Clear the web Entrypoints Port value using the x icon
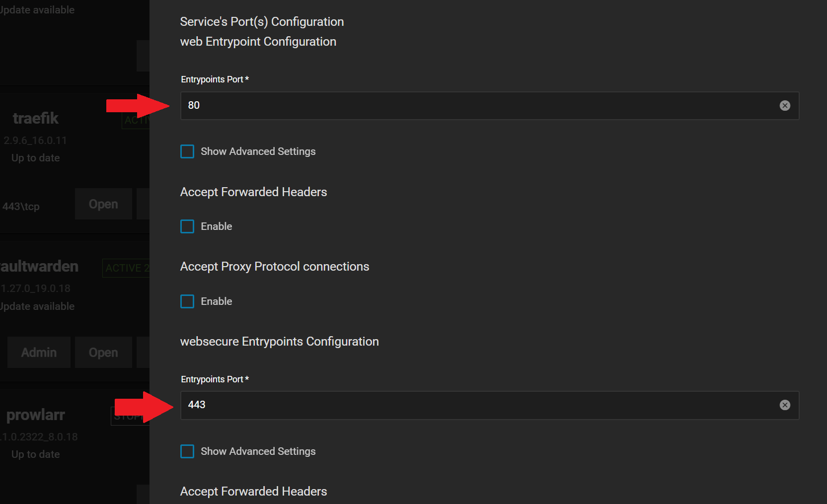The height and width of the screenshot is (504, 827). tap(785, 105)
